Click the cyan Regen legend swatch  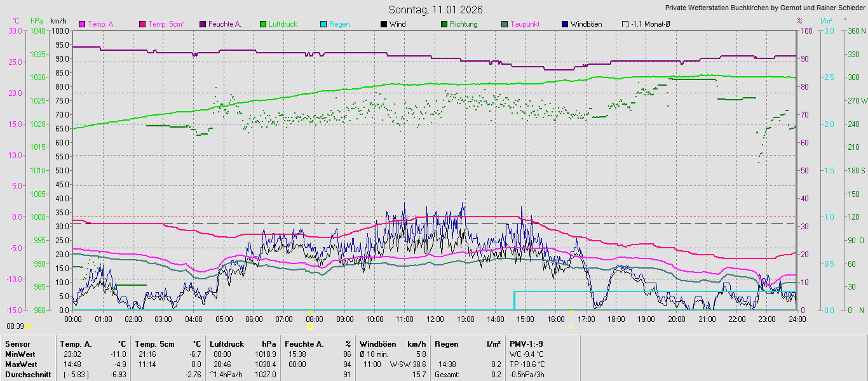(323, 24)
